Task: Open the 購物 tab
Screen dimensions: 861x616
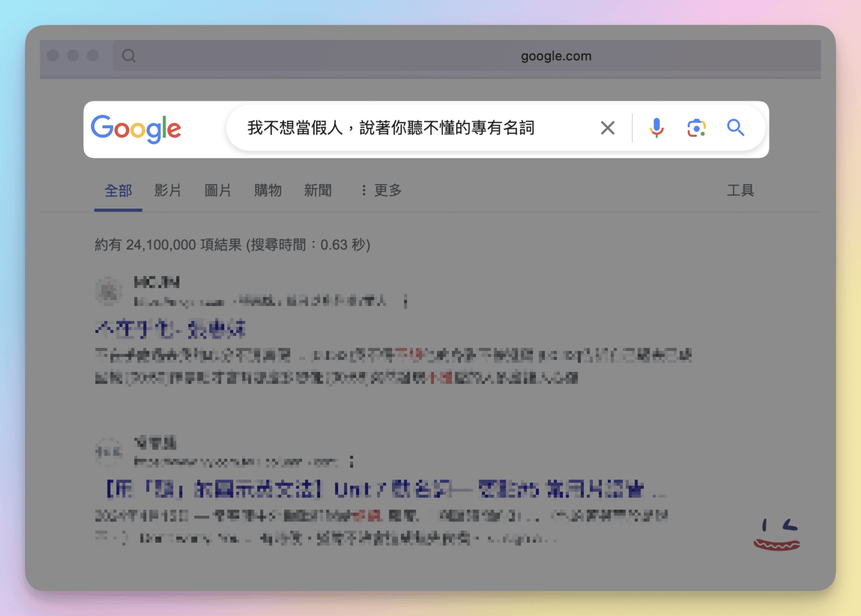Action: click(268, 190)
